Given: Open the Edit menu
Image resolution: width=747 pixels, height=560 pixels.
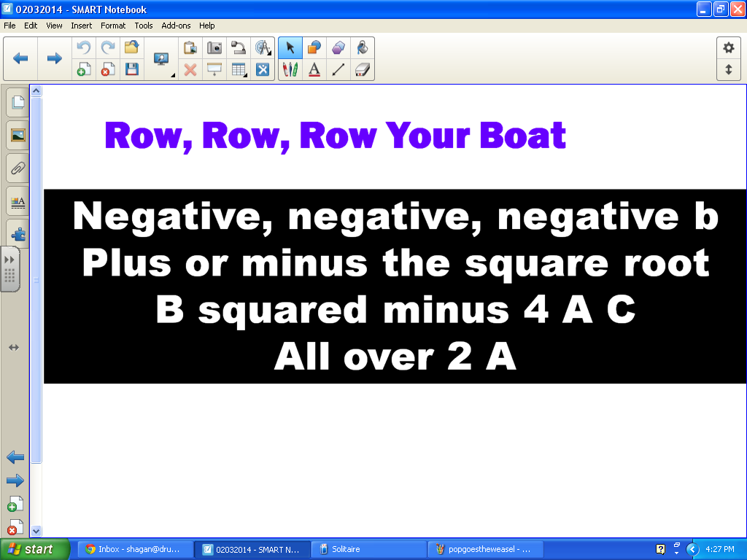Looking at the screenshot, I should 31,26.
